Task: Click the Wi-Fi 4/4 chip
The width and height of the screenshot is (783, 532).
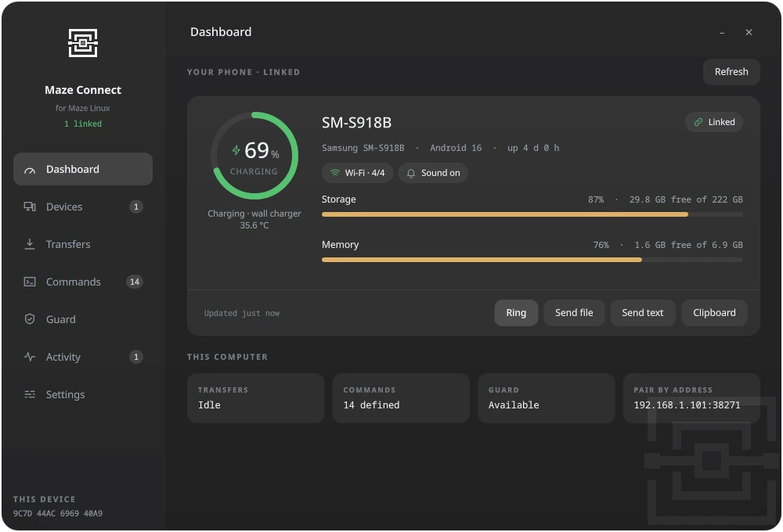Action: [x=357, y=173]
